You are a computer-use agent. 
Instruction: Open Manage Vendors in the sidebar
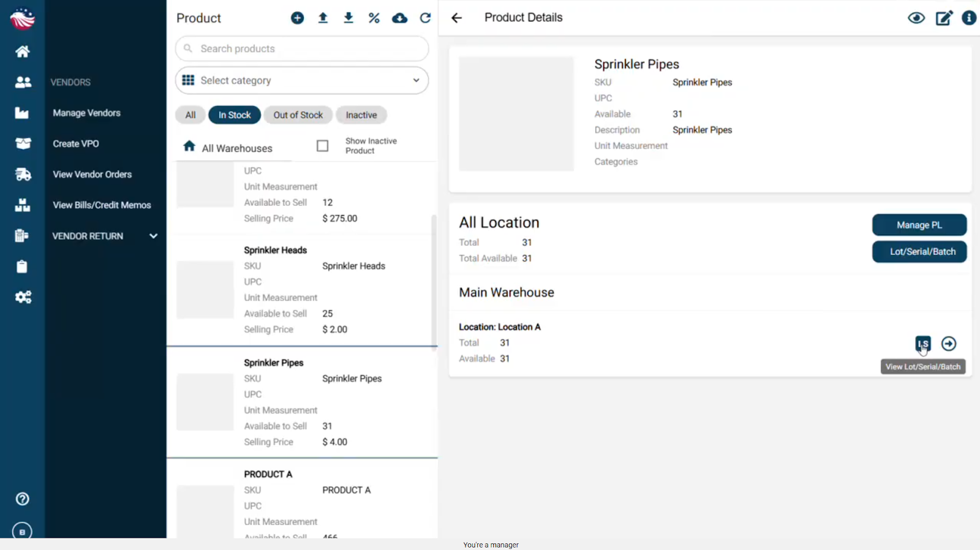coord(86,113)
